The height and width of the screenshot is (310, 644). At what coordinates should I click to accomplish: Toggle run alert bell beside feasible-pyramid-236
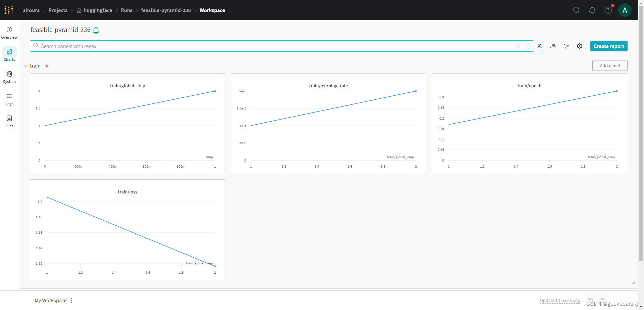(96, 30)
